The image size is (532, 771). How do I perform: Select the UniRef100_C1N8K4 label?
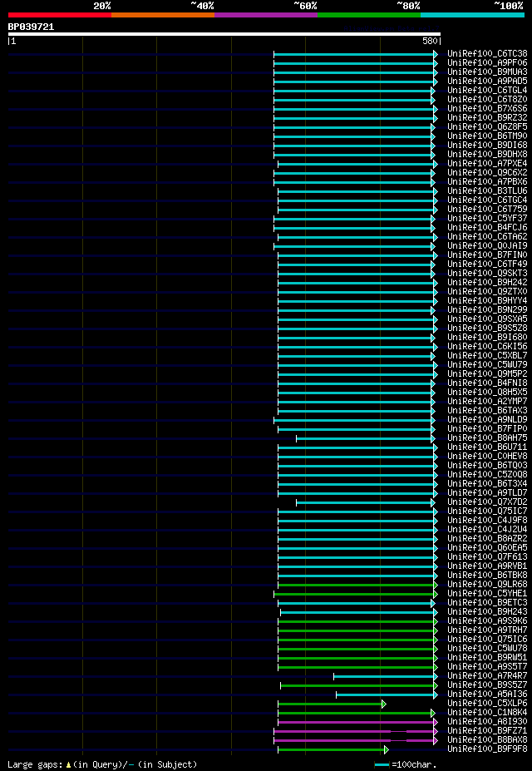[487, 713]
